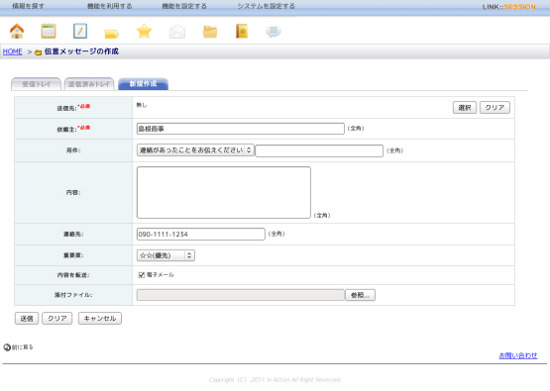Click the message icon in the breadcrumb
The image size is (550, 391).
(38, 52)
